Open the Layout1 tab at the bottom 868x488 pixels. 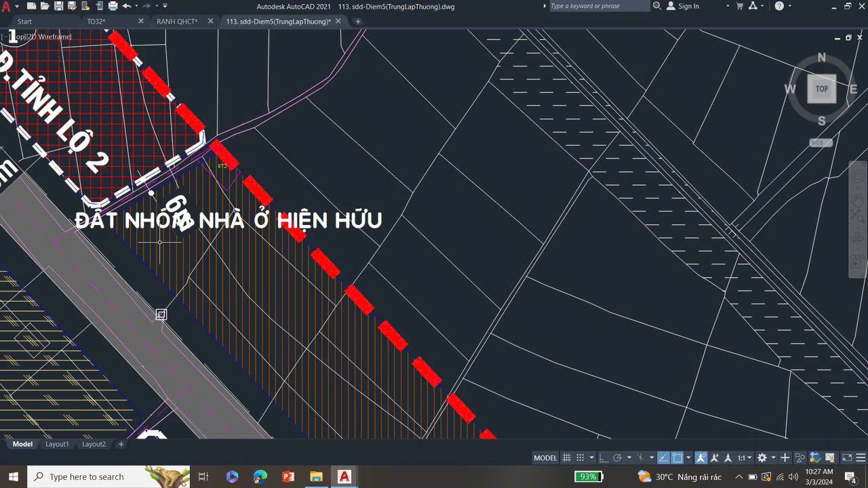[x=58, y=444]
